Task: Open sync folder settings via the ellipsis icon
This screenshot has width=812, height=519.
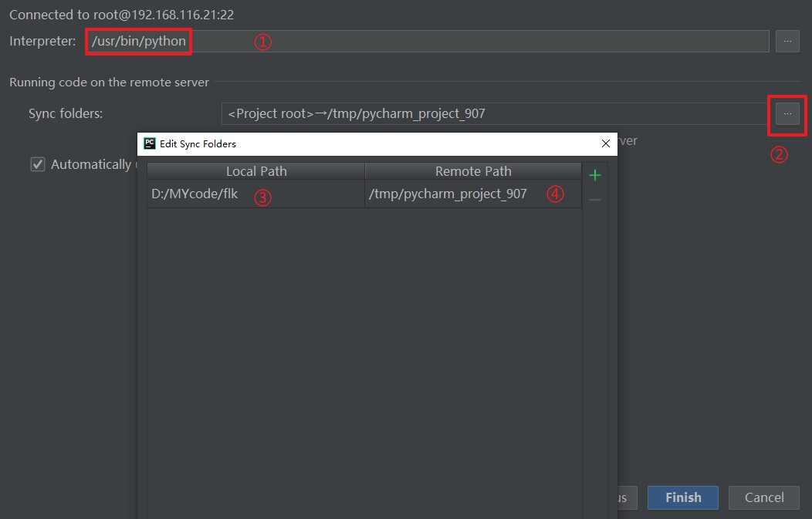Action: click(787, 113)
